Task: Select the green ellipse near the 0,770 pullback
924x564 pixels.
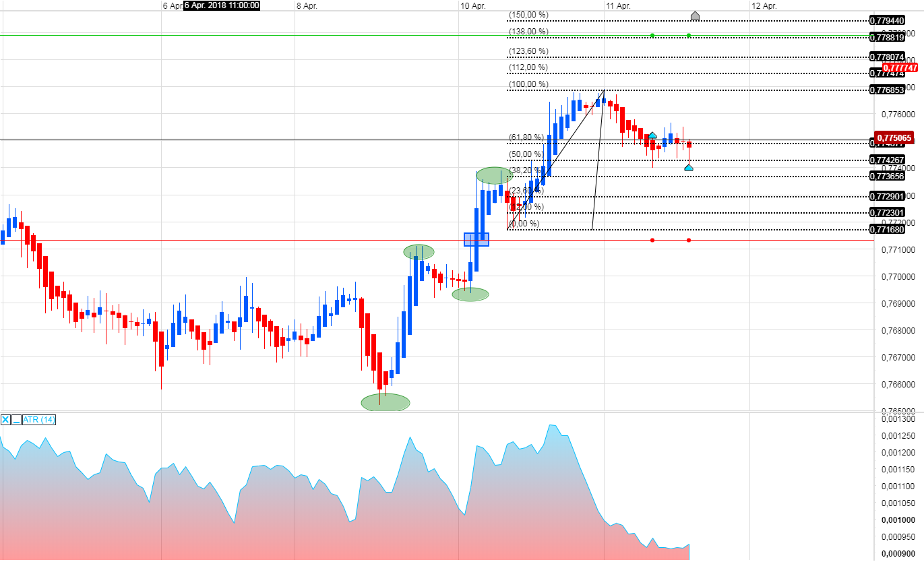Action: point(470,294)
